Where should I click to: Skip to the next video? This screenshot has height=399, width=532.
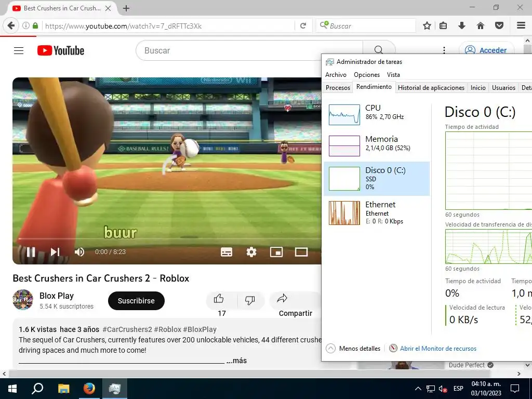coord(55,252)
